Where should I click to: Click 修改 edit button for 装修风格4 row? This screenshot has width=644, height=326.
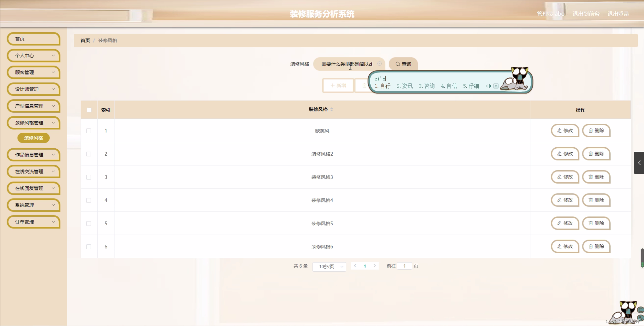[x=565, y=200]
